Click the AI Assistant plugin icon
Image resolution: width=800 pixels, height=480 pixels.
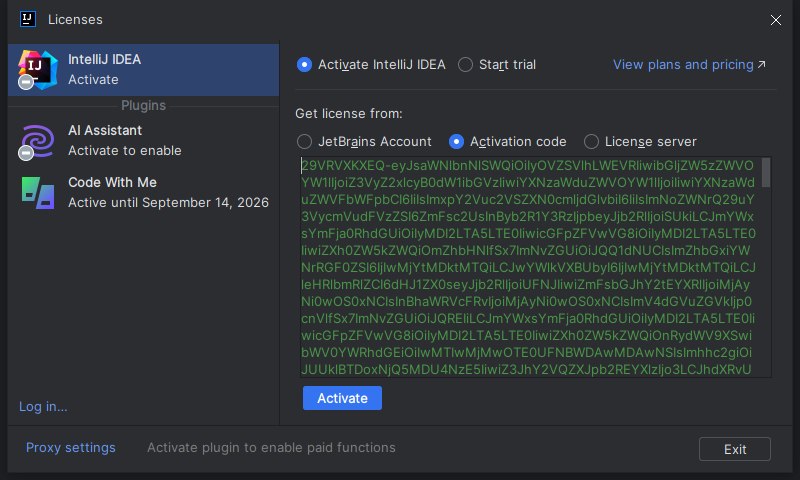(x=37, y=140)
